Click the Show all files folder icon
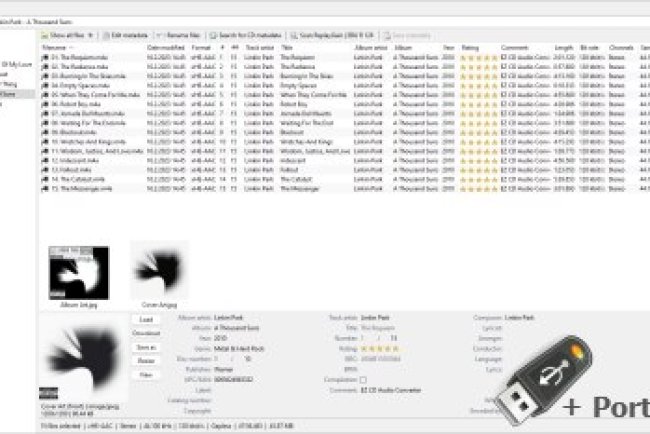Screen dimensions: 650x434 [x=44, y=36]
